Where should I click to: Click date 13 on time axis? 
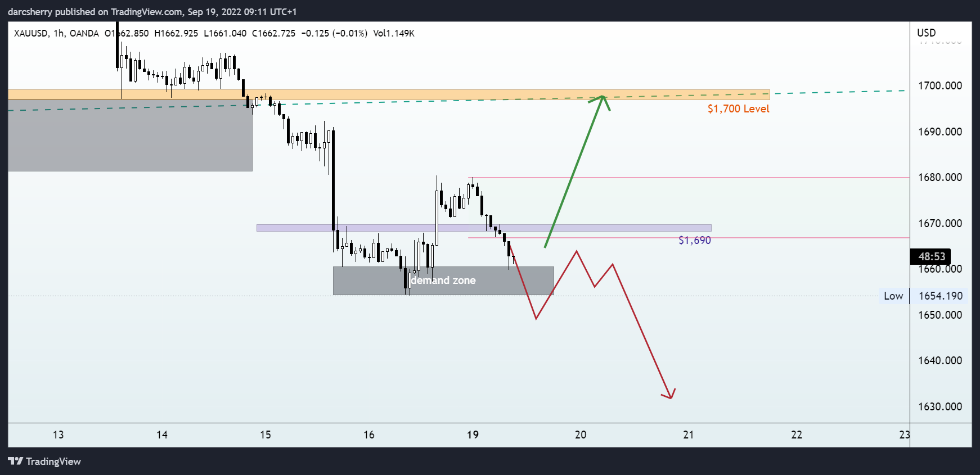click(58, 435)
